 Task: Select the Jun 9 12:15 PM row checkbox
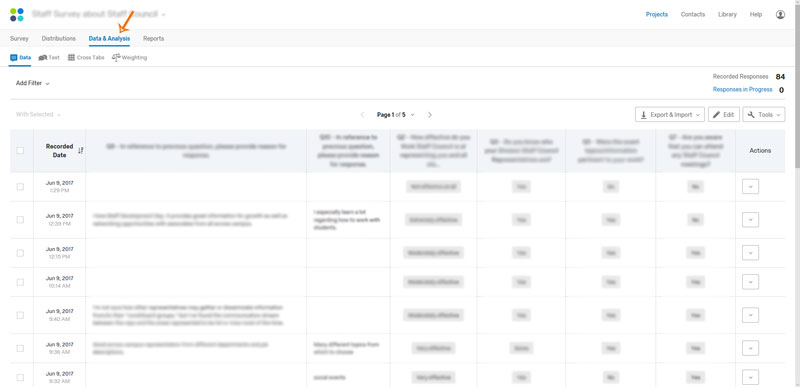tap(20, 253)
